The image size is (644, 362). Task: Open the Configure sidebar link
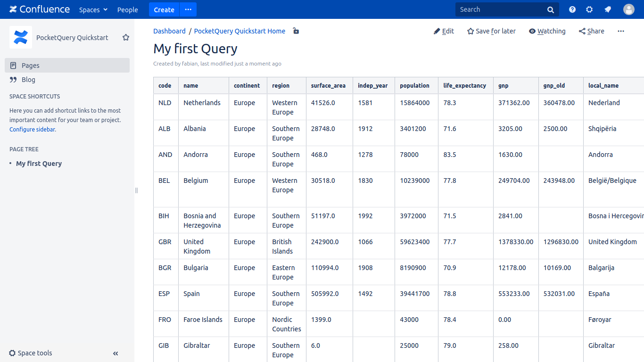click(32, 129)
